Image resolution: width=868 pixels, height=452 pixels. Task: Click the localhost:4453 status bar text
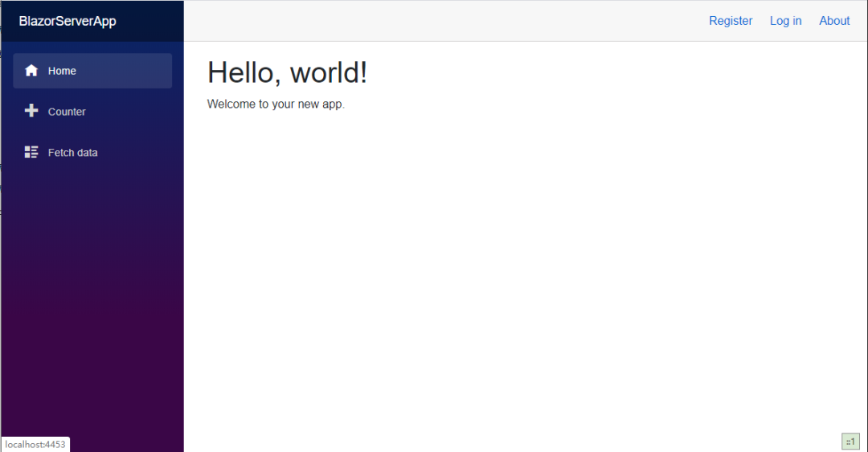(x=35, y=445)
